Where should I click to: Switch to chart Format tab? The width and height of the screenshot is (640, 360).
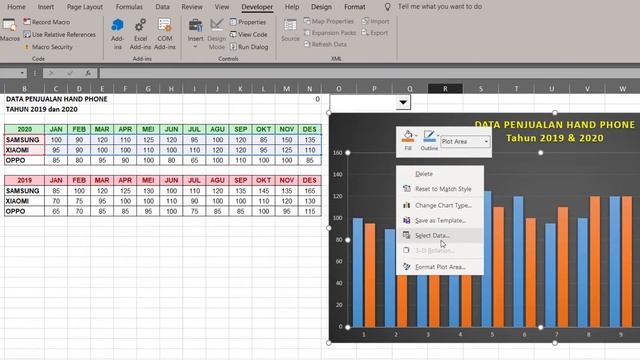[x=354, y=7]
